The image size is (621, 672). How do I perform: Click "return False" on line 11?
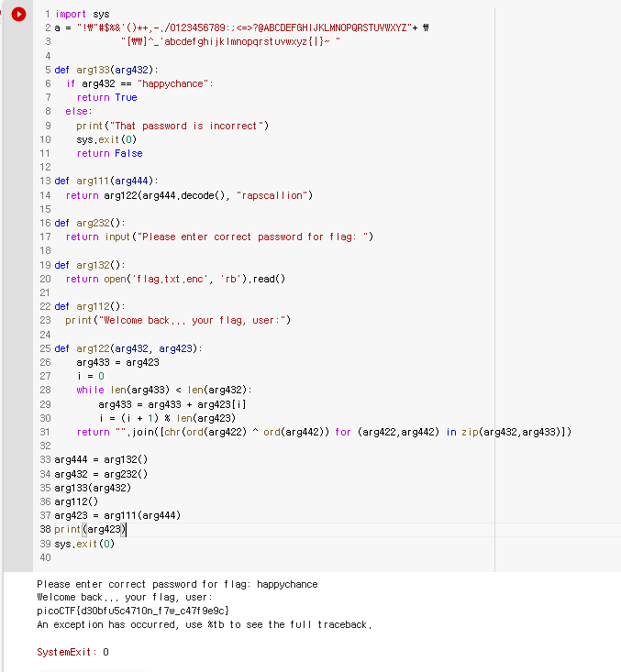(x=109, y=153)
